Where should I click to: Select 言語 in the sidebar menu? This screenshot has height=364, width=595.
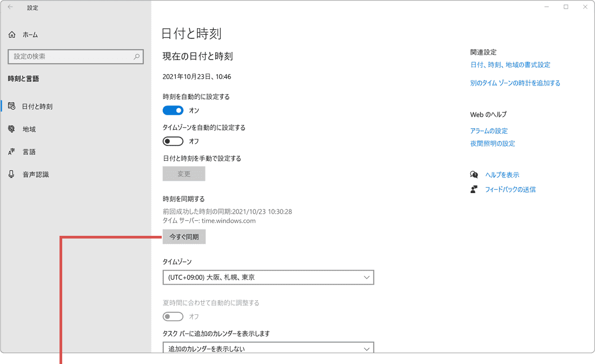[x=28, y=151]
